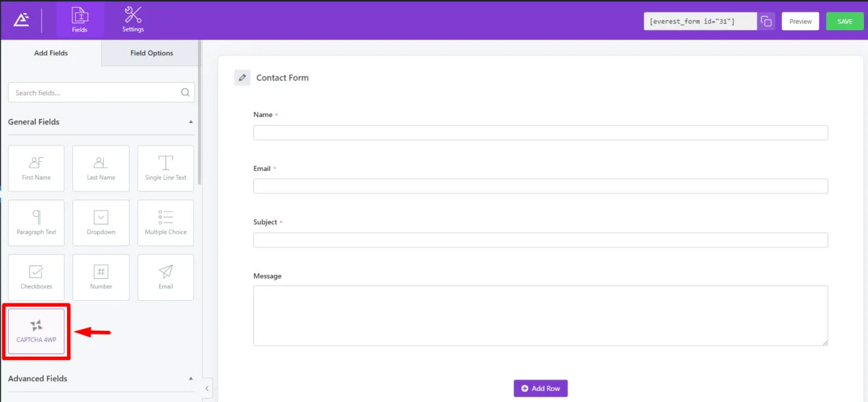The height and width of the screenshot is (402, 868).
Task: Click the Add Row button
Action: (x=541, y=388)
